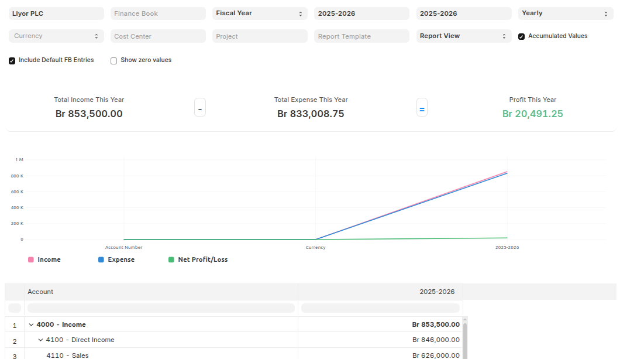Screen dimensions: 644x359
Task: Toggle the Accumulated Values checkbox
Action: click(x=521, y=36)
